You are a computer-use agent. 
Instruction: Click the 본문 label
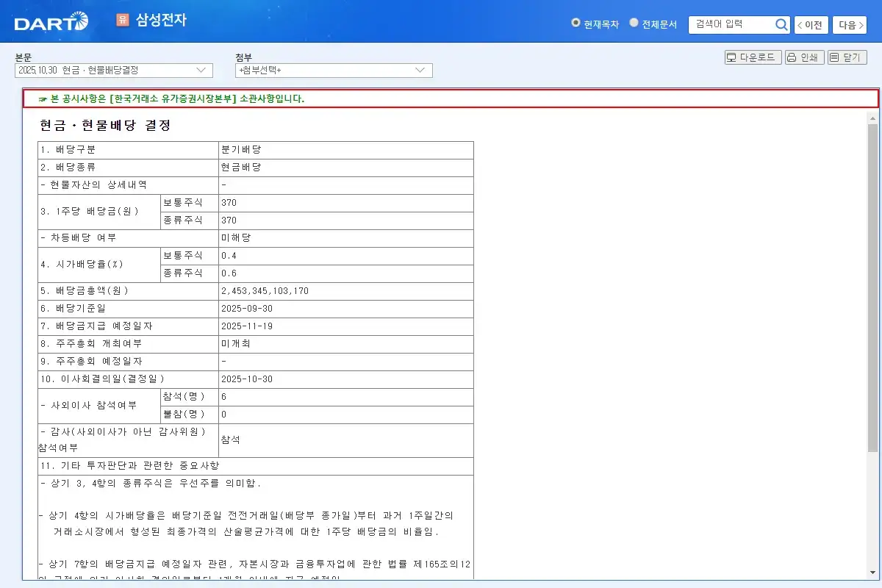tap(24, 57)
